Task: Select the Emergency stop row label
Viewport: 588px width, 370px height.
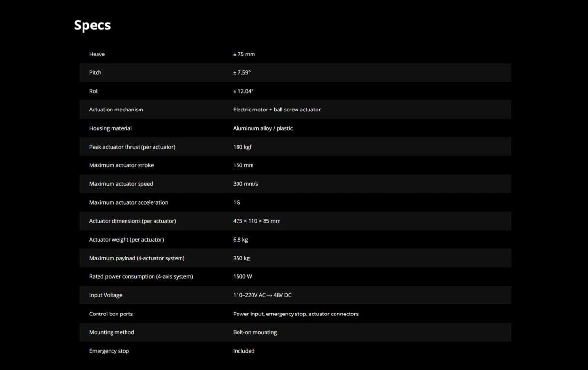Action: tap(109, 351)
